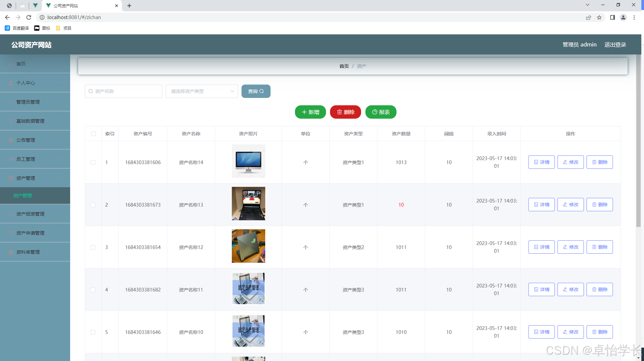Click the 资产名称 search input field

click(124, 91)
